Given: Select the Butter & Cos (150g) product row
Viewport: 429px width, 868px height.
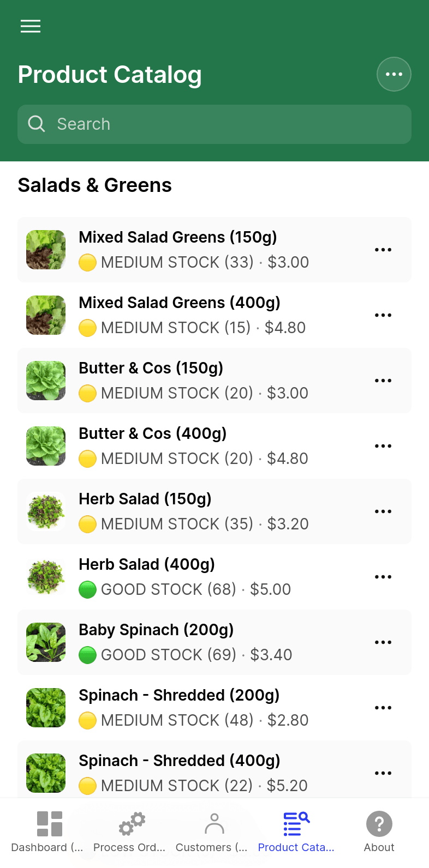Looking at the screenshot, I should pyautogui.click(x=214, y=381).
